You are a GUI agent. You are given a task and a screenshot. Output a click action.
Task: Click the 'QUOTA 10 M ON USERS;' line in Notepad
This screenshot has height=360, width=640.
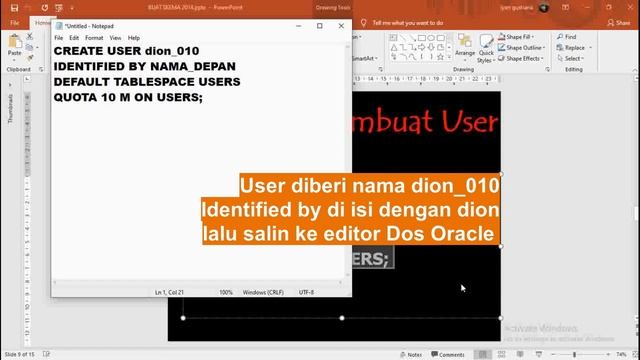pos(128,98)
